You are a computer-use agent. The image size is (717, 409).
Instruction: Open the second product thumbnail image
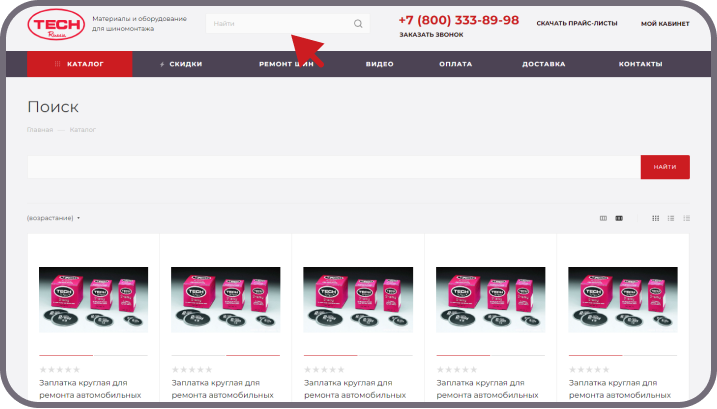pos(225,298)
